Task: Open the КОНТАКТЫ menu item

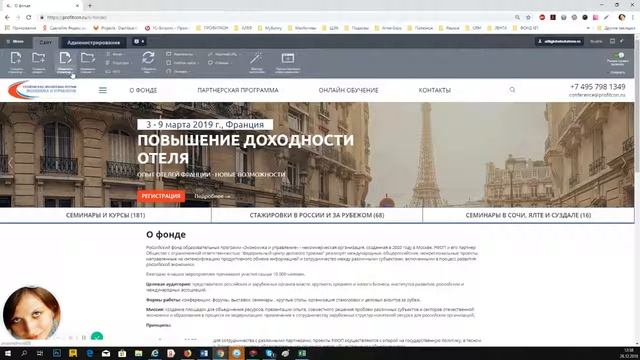Action: pyautogui.click(x=435, y=90)
